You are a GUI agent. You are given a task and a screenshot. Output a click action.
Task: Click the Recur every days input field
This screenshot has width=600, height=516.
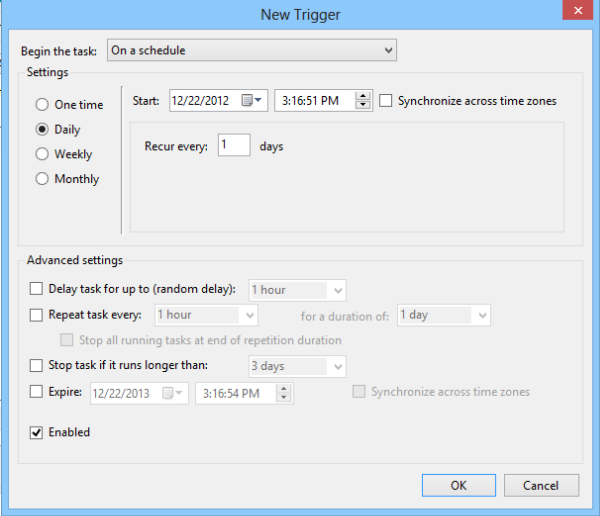coord(234,145)
